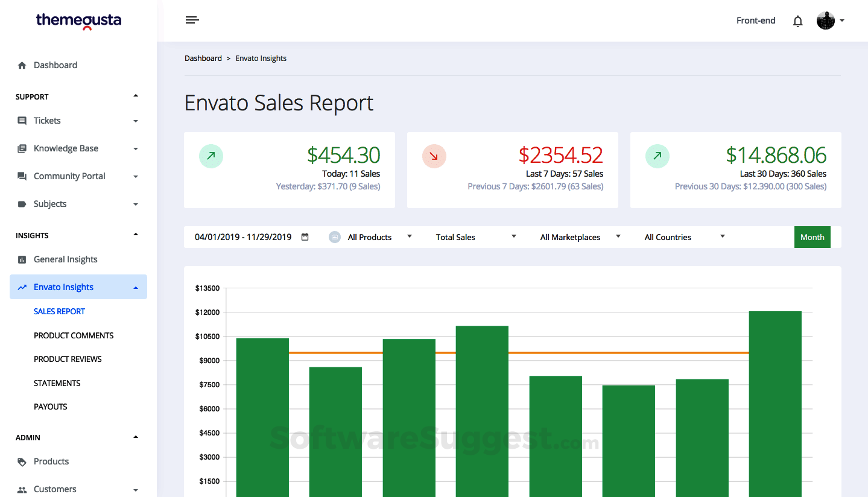This screenshot has width=868, height=497.
Task: Expand the Customers submenu arrow
Action: point(136,490)
